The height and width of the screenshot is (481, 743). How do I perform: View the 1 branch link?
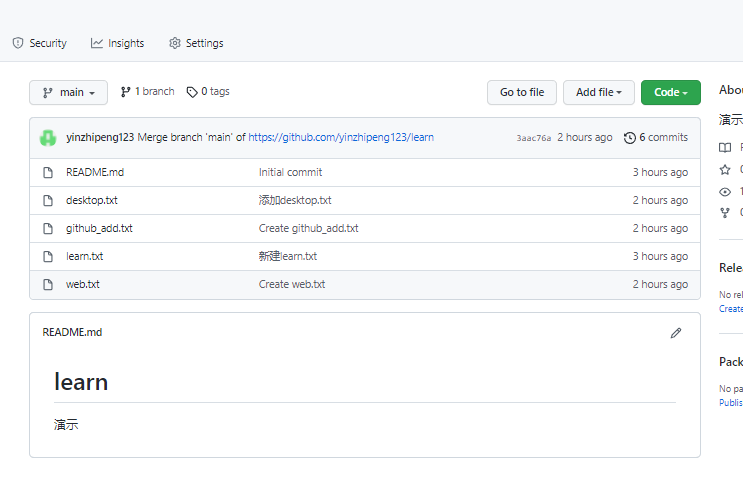[x=147, y=91]
